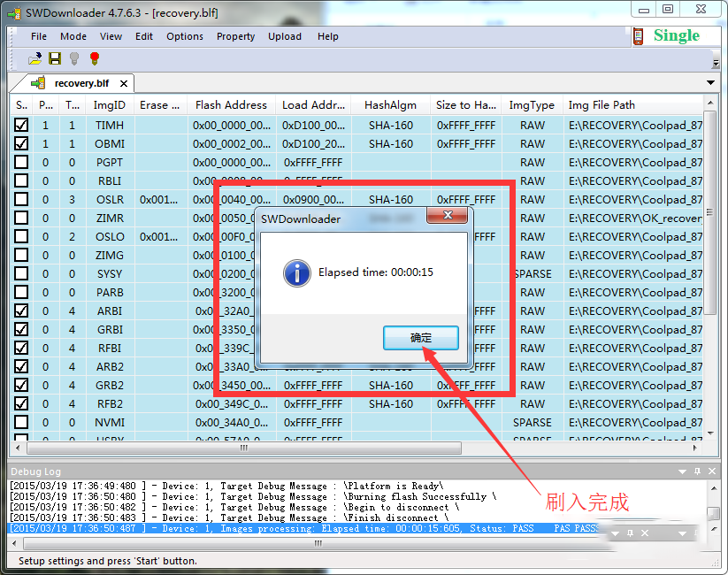
Task: Check the ZIMR image checkbox
Action: (x=21, y=218)
